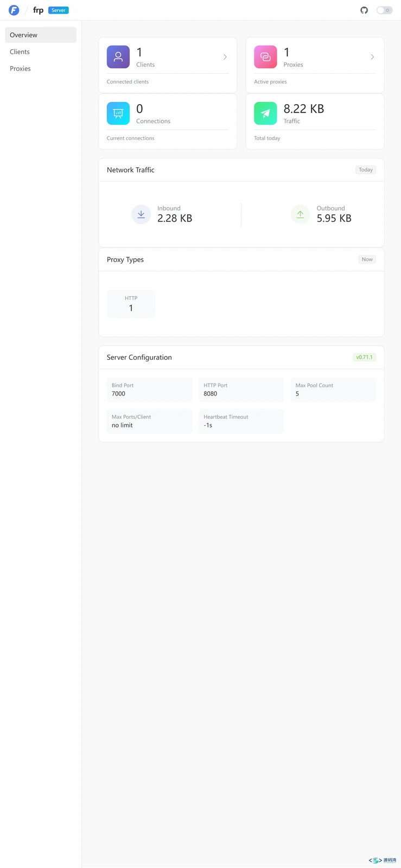Click the purple Clients user icon
Viewport: 401px width, 868px height.
point(118,57)
